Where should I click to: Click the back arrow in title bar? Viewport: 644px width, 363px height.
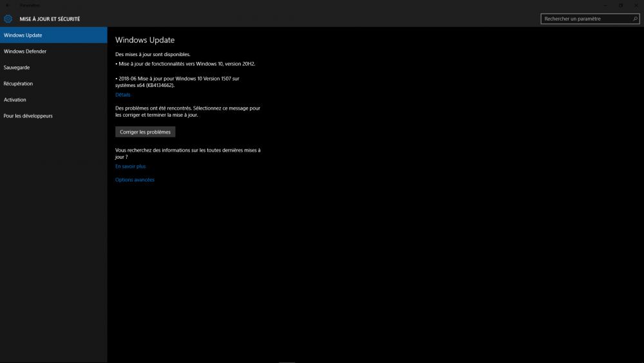[x=8, y=5]
